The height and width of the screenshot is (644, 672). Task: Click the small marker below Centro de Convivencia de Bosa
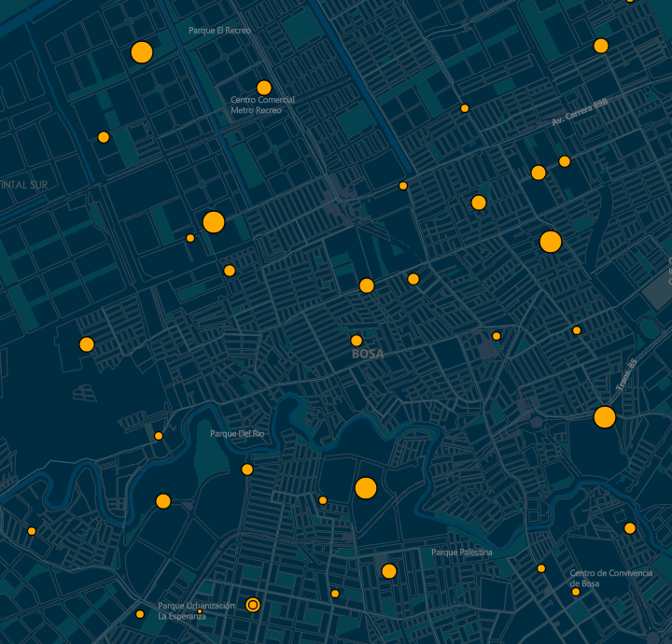[576, 592]
